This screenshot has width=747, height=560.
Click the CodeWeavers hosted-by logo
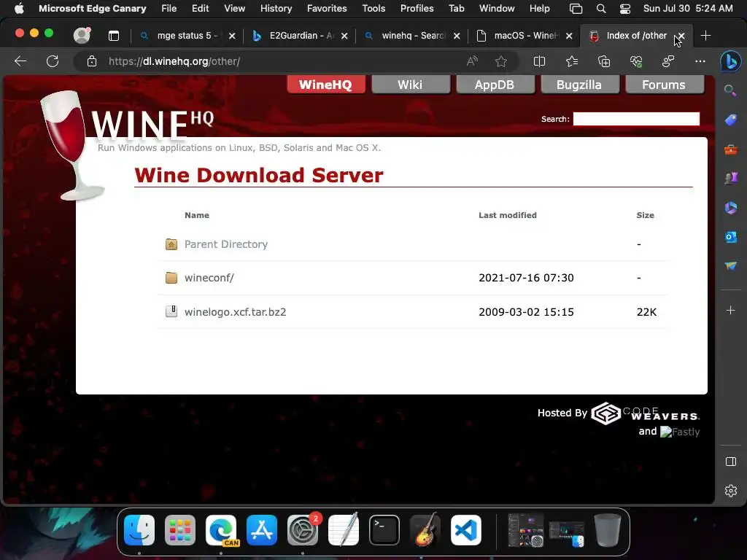click(x=645, y=413)
